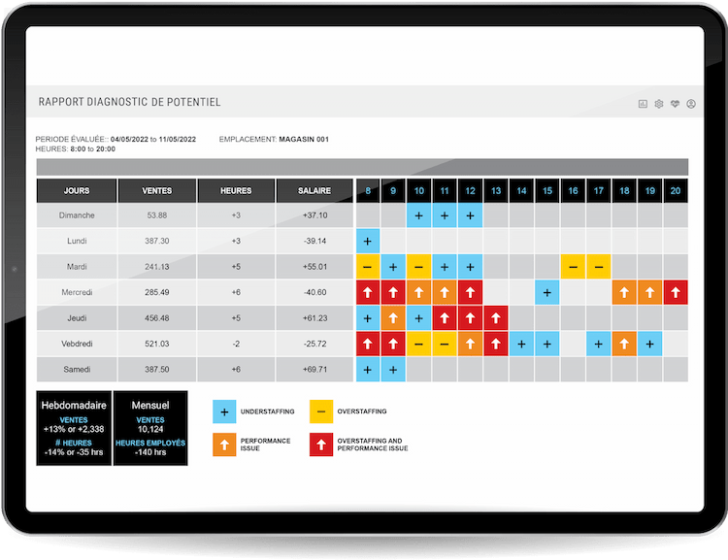Open the Hebdomadaire summary box
This screenshot has height=560, width=728.
74,428
